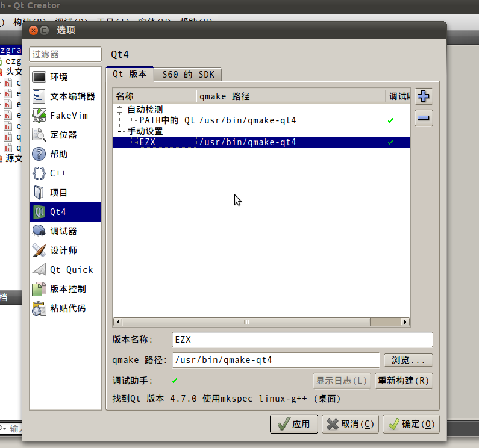
Task: Click the 自动检测 group label
Action: [x=145, y=110]
